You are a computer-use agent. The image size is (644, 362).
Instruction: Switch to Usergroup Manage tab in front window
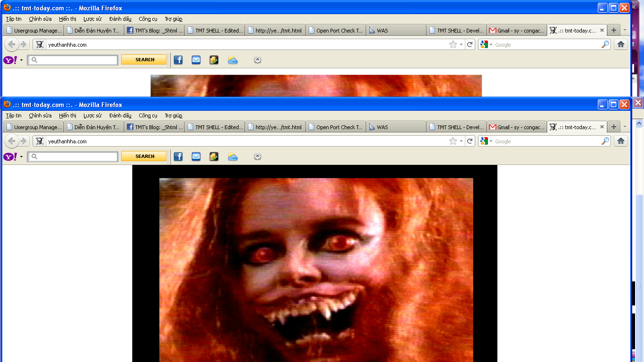33,127
